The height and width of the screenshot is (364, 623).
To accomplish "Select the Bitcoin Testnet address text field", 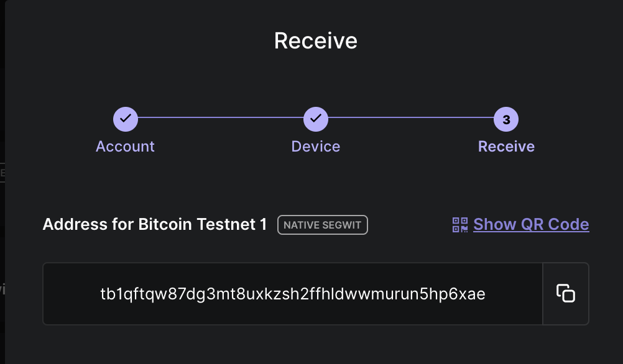I will (x=292, y=293).
